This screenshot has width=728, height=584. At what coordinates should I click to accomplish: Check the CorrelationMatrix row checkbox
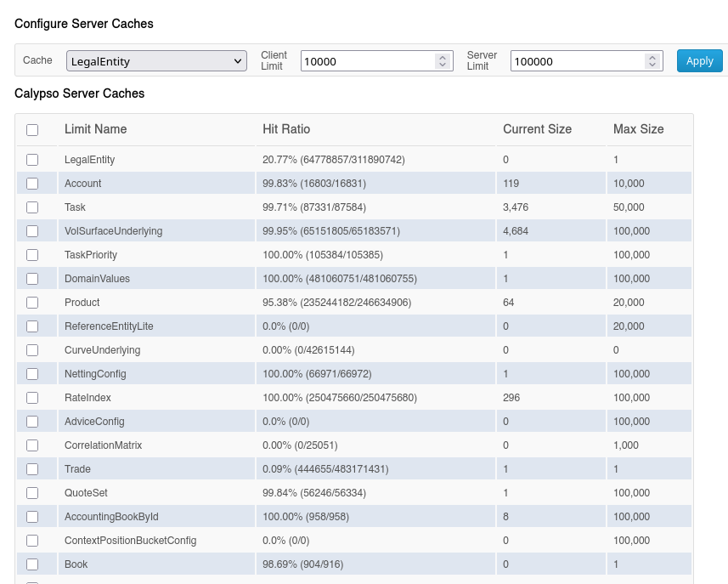[x=32, y=445]
